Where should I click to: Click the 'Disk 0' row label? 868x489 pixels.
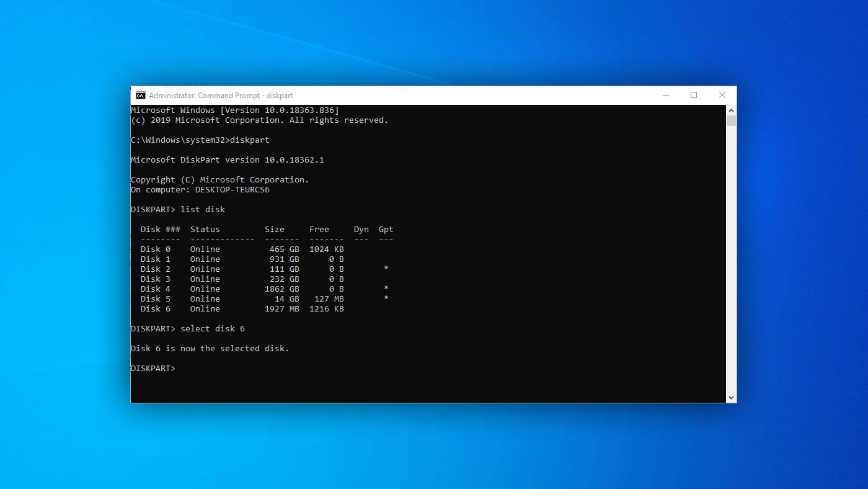click(156, 249)
